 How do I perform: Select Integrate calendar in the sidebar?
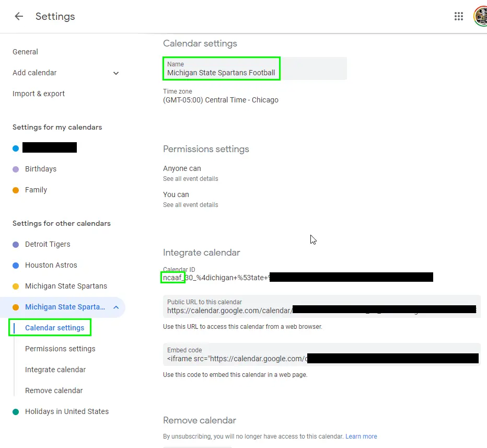point(55,370)
